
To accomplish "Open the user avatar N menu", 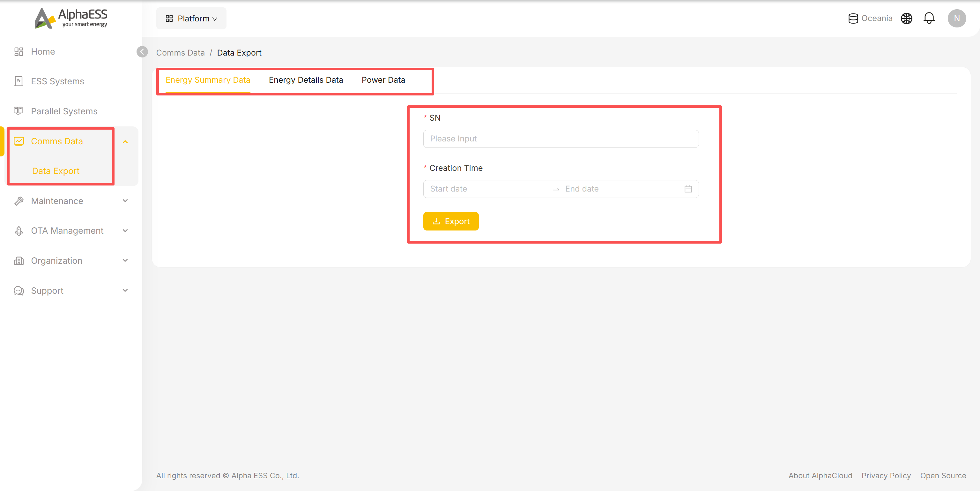I will [x=956, y=18].
